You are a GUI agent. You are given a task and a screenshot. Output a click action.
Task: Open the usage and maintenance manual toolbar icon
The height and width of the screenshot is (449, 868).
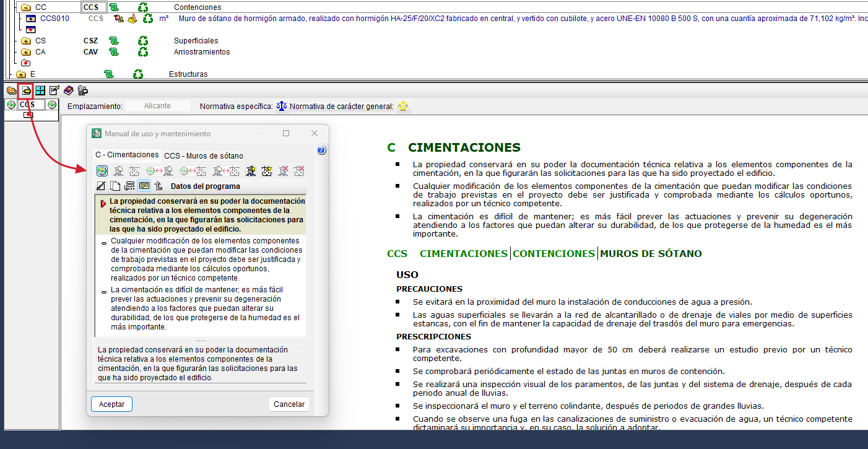26,90
